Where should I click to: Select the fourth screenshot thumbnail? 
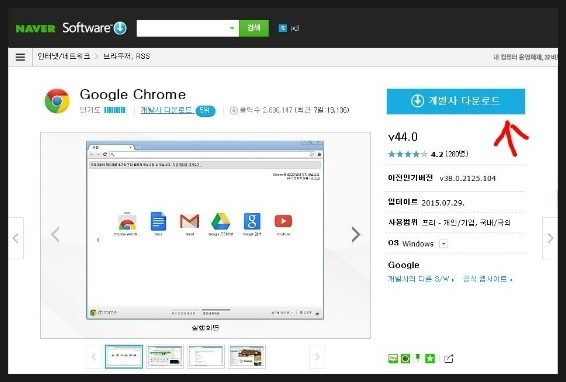point(247,357)
